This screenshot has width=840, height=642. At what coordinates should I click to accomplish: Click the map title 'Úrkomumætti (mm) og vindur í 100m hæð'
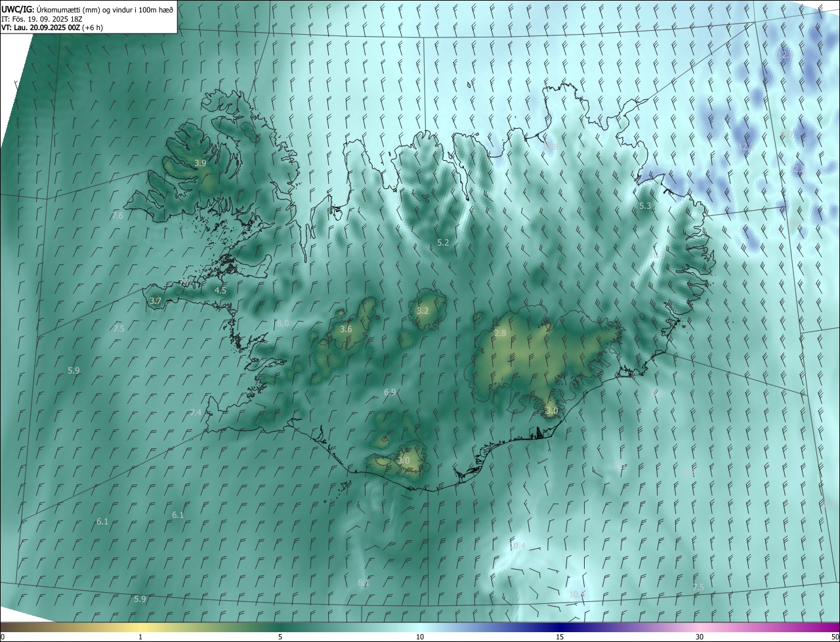click(105, 9)
